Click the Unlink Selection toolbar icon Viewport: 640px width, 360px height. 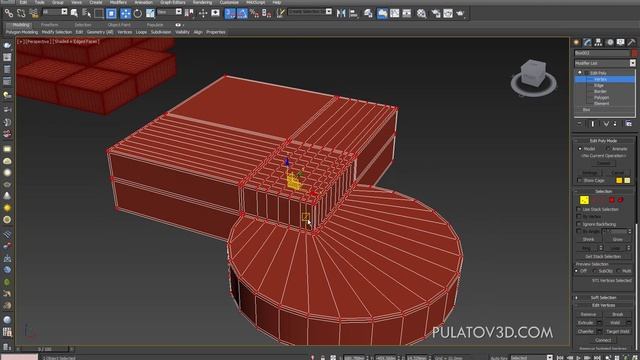coord(21,13)
